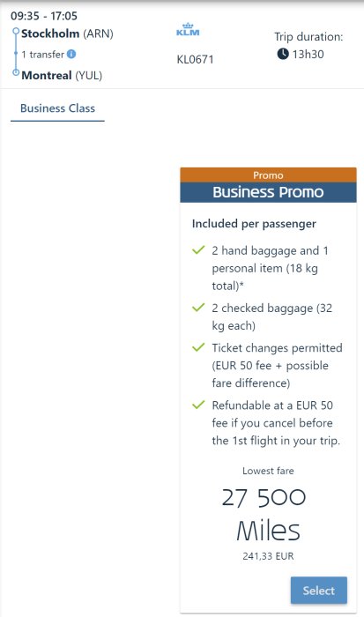
Task: Click the Montreal arrival route marker
Action: point(16,72)
